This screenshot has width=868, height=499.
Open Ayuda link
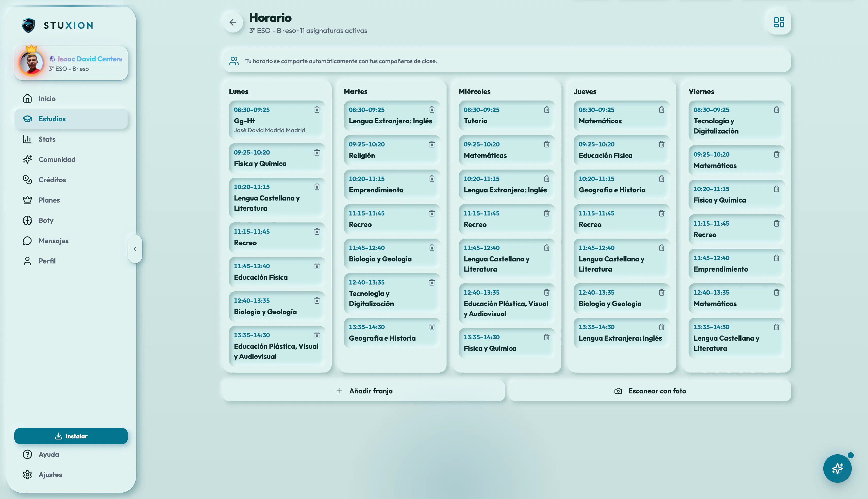(x=71, y=454)
